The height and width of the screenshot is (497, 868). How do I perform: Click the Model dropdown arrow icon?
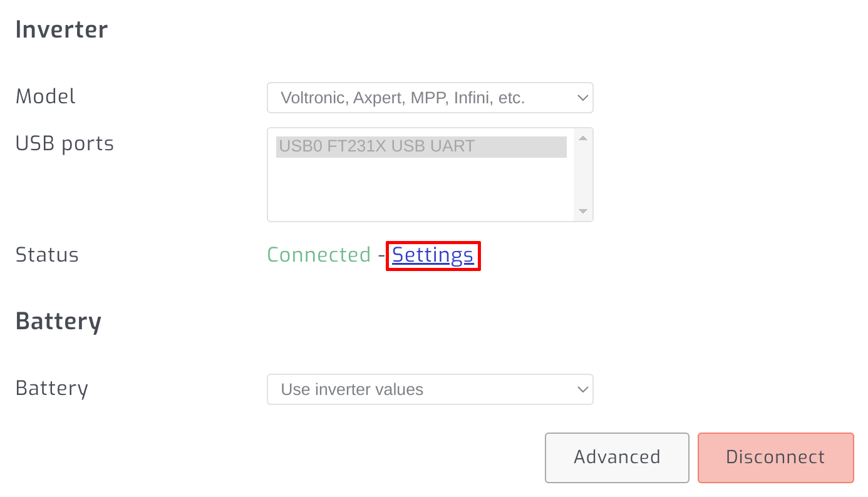pyautogui.click(x=582, y=98)
